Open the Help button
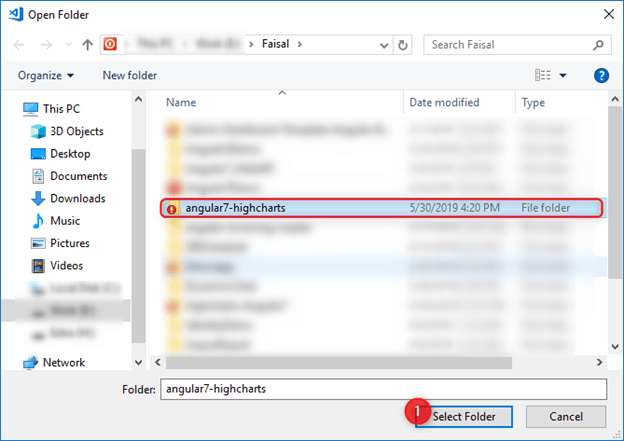 click(x=601, y=75)
